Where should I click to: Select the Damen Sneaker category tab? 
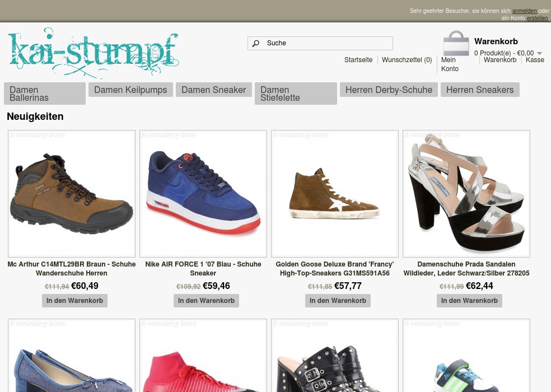coord(213,90)
